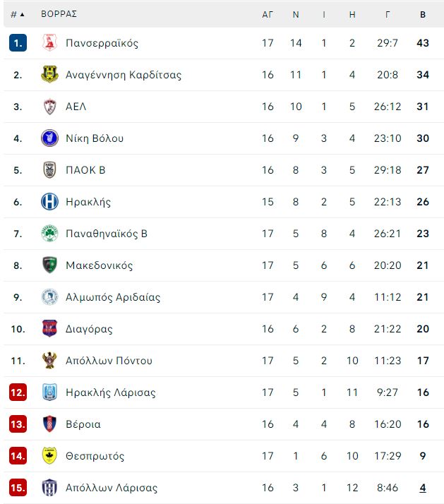Viewport: 444px width, 504px height.
Task: Click the ΠΑΟΚ Β shield logo
Action: click(50, 169)
